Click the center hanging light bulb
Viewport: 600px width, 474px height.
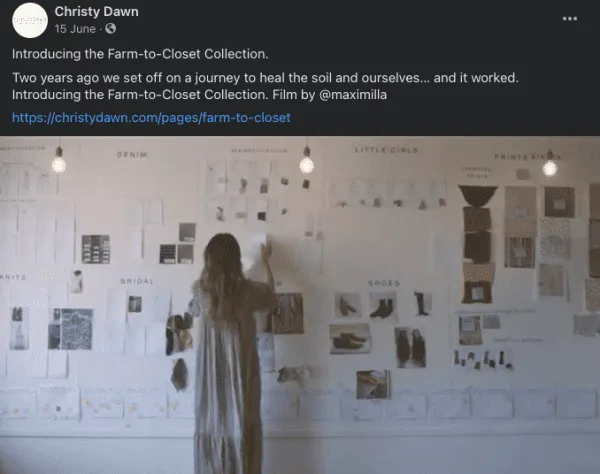pyautogui.click(x=307, y=163)
